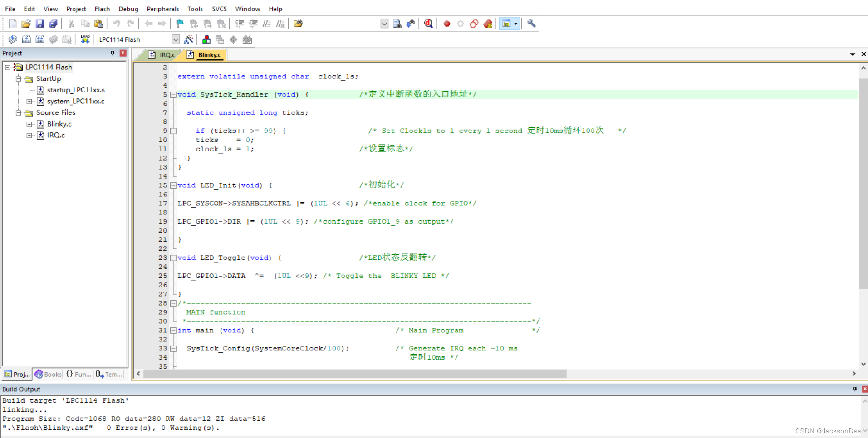Viewport: 868px width, 438px height.
Task: Open the Peripherals menu
Action: point(163,9)
